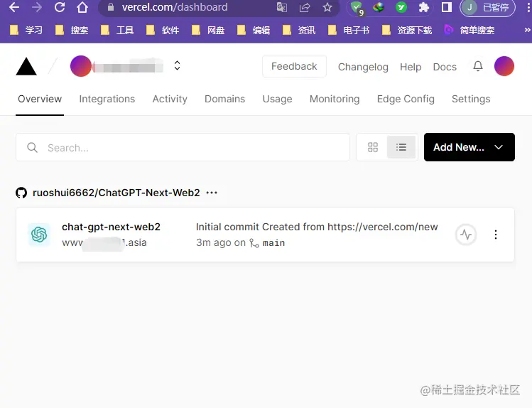Switch to the Integrations tab
The image size is (532, 408).
pos(107,99)
